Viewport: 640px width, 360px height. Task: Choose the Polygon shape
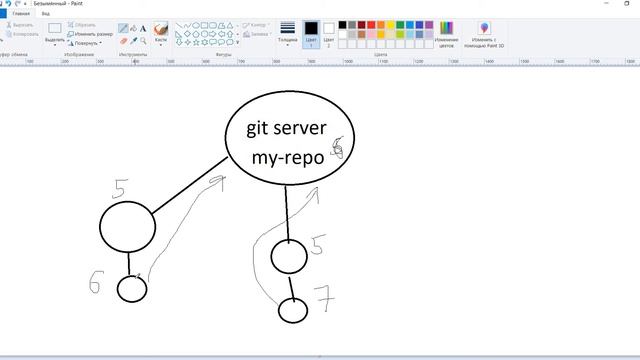pos(222,26)
